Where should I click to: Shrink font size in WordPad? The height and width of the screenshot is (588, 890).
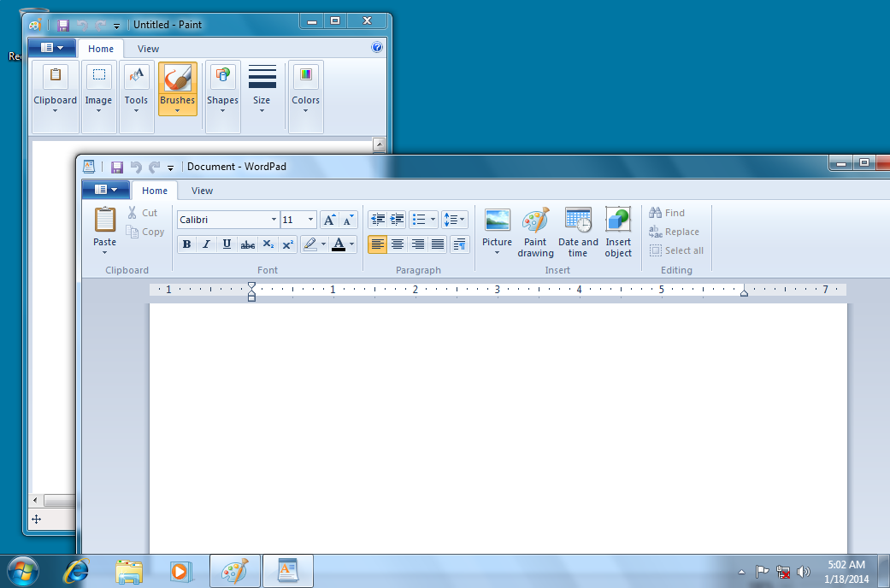tap(349, 220)
